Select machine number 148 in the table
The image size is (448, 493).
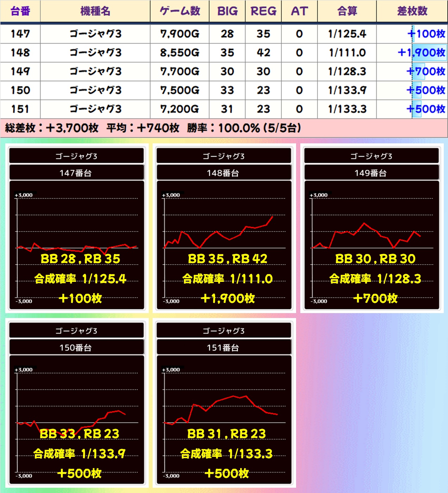click(x=20, y=53)
